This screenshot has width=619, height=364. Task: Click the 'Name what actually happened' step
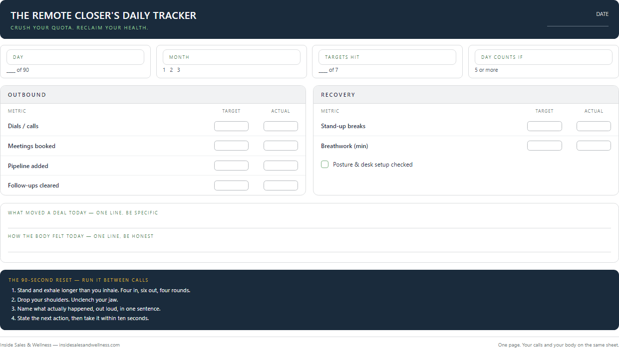pyautogui.click(x=89, y=309)
